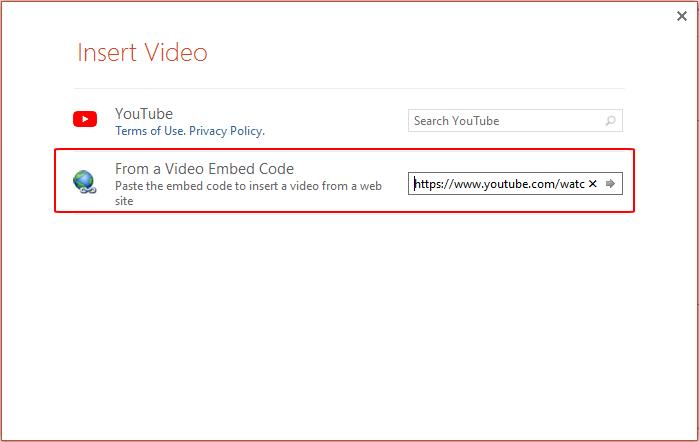Close the Insert Video dialog
This screenshot has width=699, height=442.
point(682,17)
